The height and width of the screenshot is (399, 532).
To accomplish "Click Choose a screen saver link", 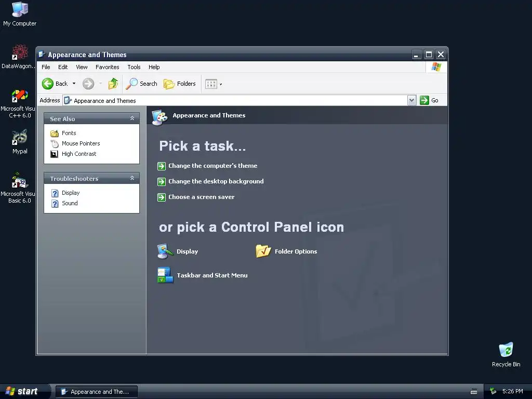I will pos(202,197).
